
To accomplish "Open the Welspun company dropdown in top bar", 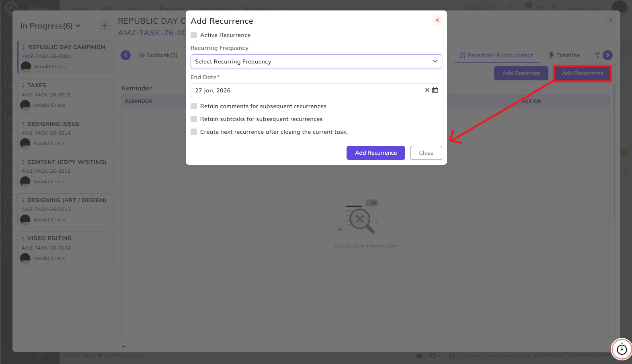I will [480, 8].
